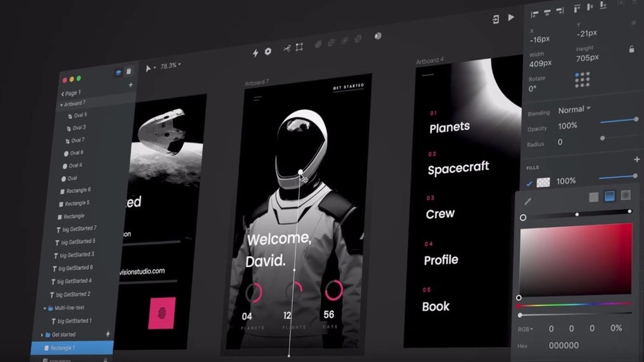Click the Hex value field 000000
Screen dimensions: 644x362
coord(563,345)
